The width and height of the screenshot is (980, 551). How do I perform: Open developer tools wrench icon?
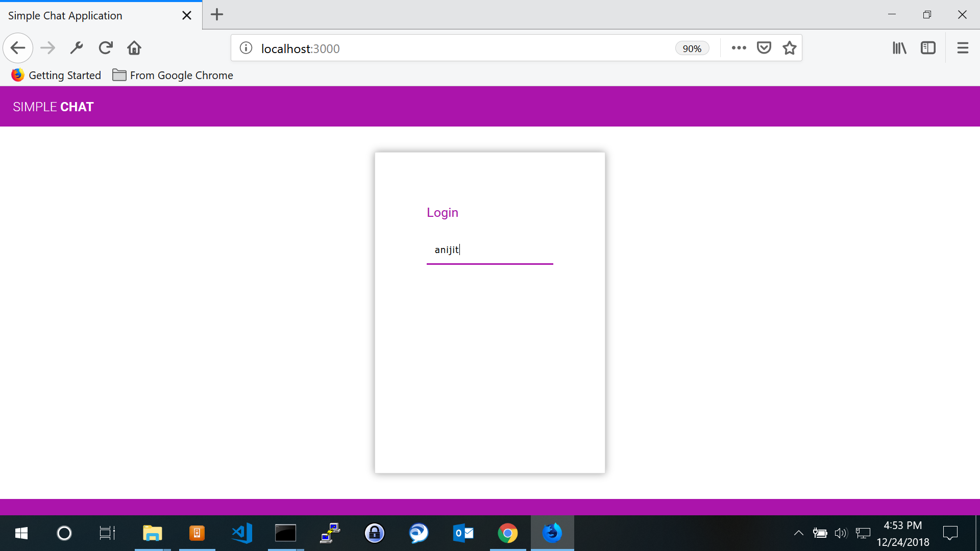77,48
